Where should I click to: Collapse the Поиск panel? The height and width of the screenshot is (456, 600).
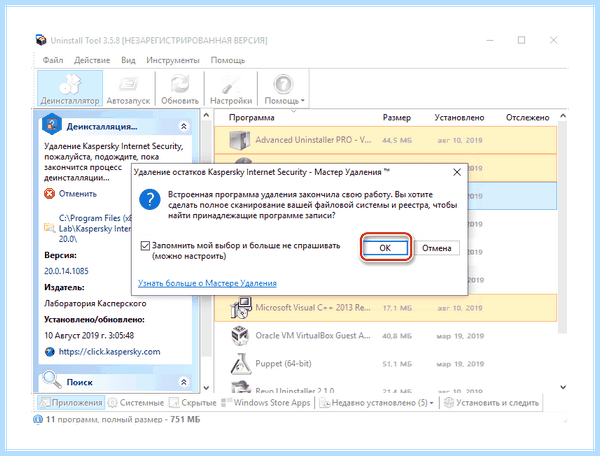click(184, 382)
